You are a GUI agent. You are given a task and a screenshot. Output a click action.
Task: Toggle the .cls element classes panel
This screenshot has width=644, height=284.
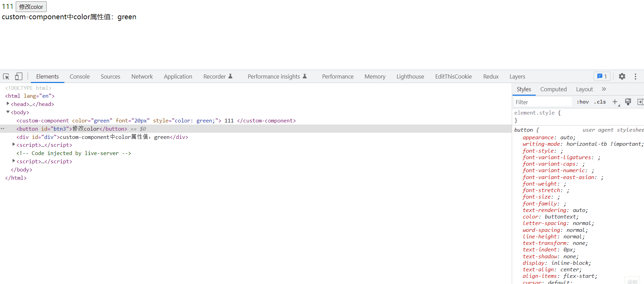[600, 102]
